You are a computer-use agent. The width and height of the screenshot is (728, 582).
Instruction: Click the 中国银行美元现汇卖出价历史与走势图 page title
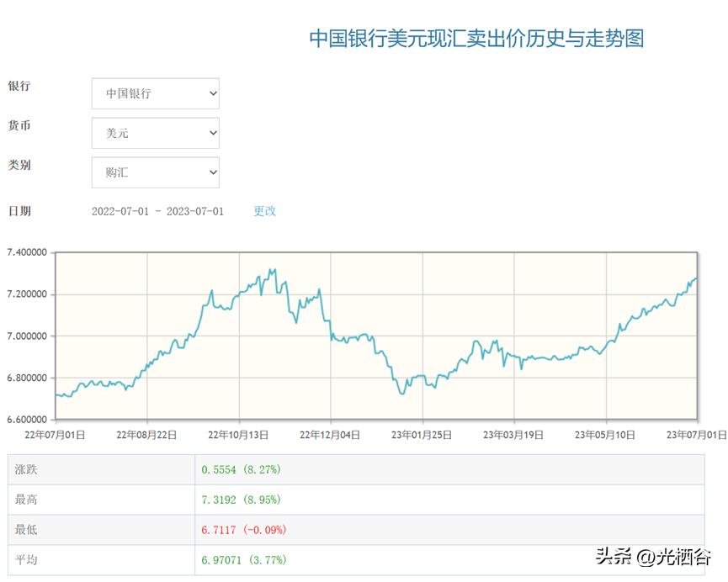(476, 39)
